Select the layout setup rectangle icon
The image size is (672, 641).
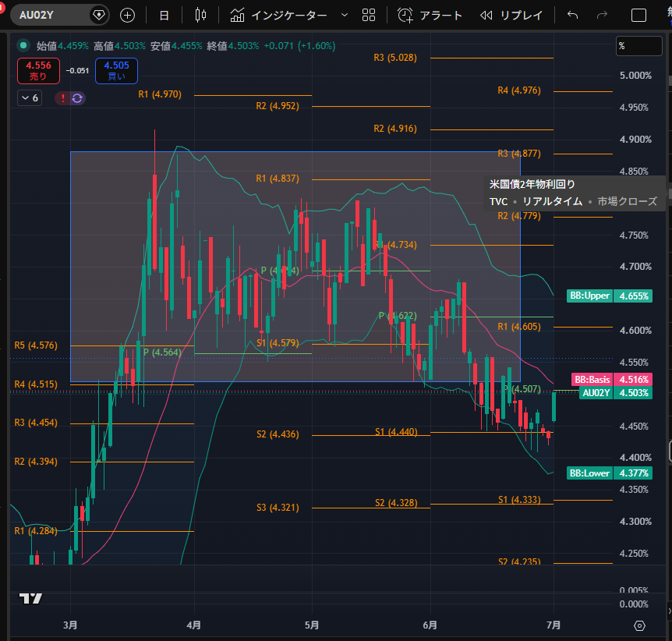(x=638, y=16)
